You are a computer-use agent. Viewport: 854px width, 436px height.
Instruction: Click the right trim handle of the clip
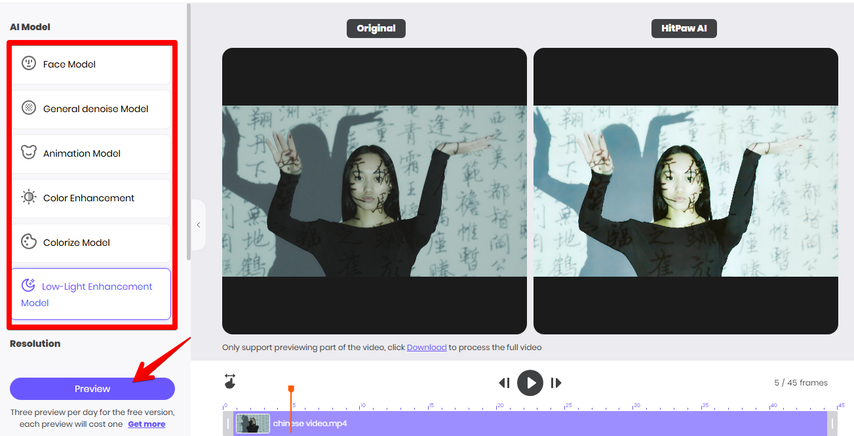coord(832,423)
